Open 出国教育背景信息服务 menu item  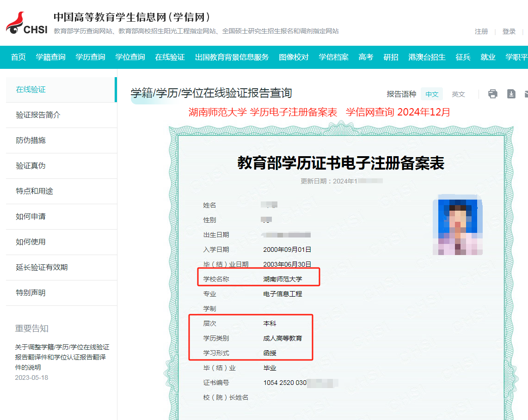[x=232, y=57]
